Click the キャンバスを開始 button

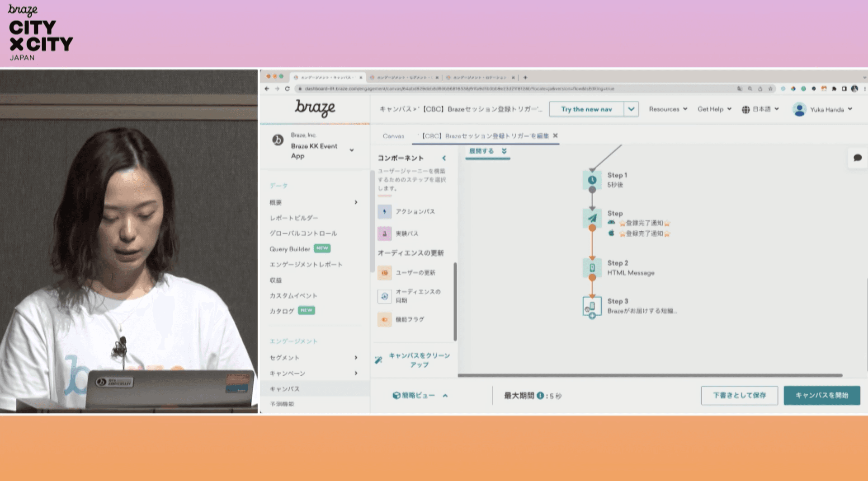coord(821,396)
